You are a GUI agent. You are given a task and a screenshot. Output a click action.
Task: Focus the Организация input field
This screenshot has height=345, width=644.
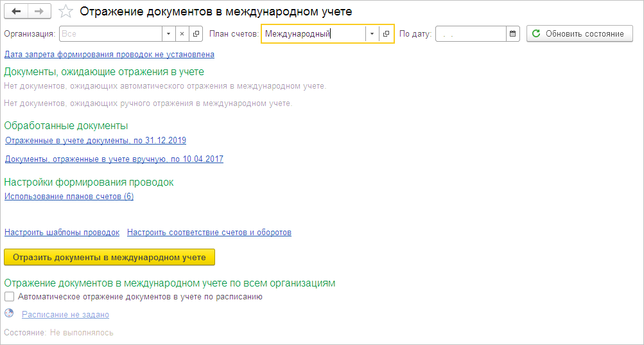tap(111, 34)
